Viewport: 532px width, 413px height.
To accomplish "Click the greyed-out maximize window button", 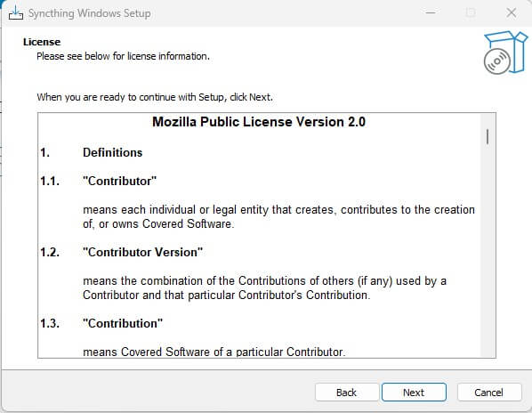I will click(x=471, y=12).
